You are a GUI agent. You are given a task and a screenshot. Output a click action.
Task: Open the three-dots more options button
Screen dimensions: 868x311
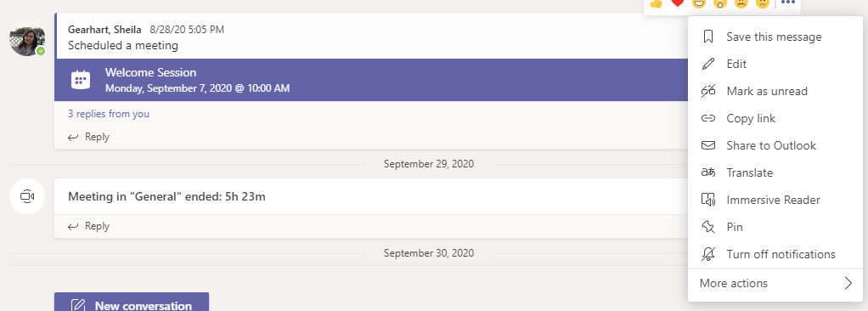(788, 3)
